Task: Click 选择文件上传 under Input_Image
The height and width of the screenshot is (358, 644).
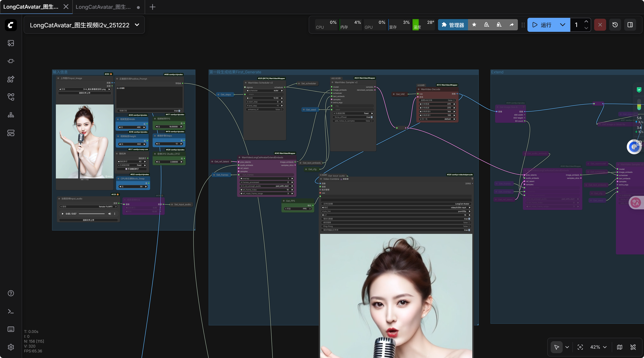Action: (x=85, y=93)
